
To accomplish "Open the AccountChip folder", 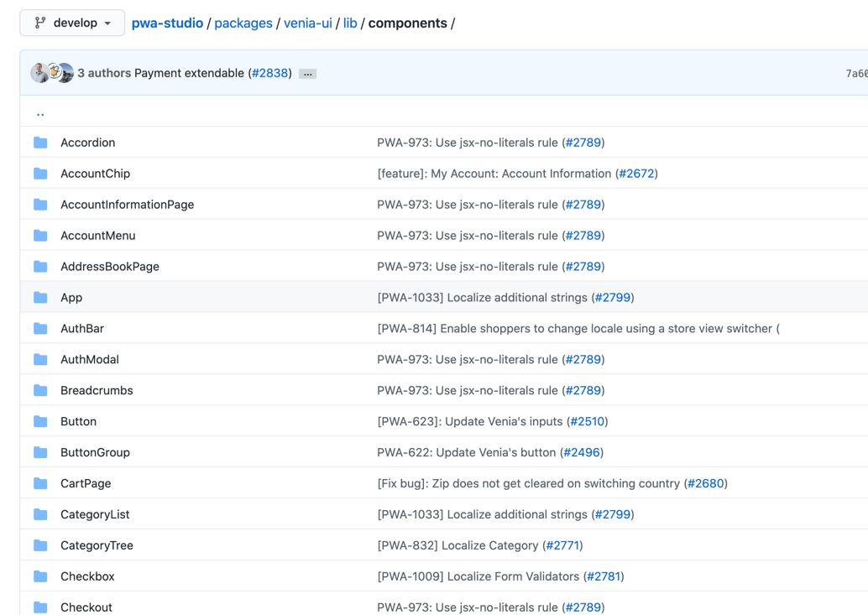I will pyautogui.click(x=95, y=174).
